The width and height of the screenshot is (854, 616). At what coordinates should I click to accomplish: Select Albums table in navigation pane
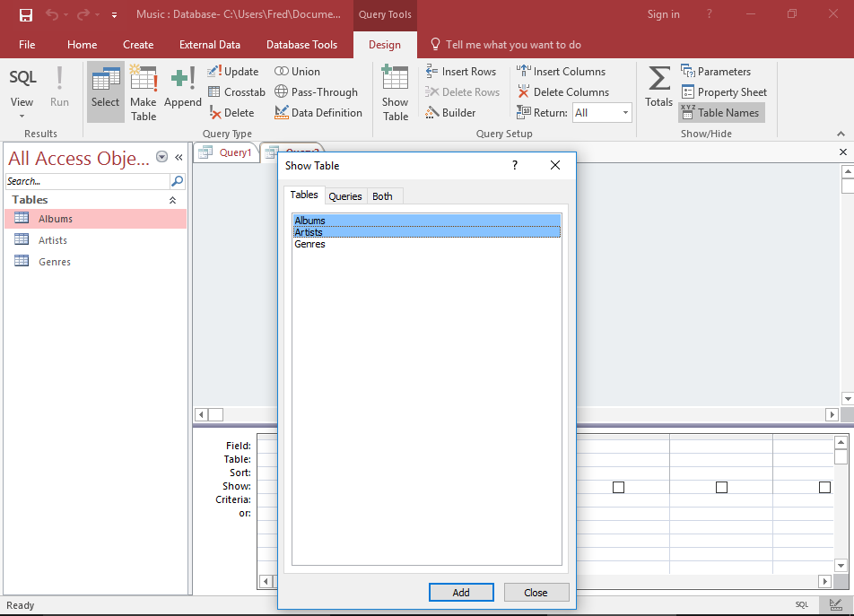[96, 219]
